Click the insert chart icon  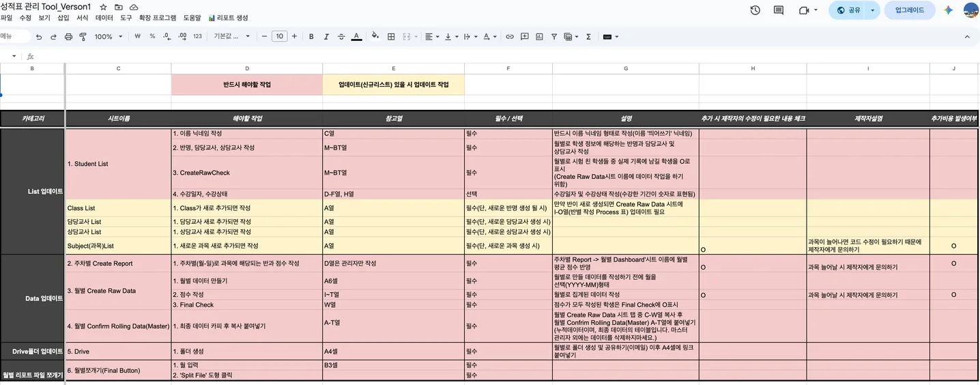pyautogui.click(x=539, y=37)
